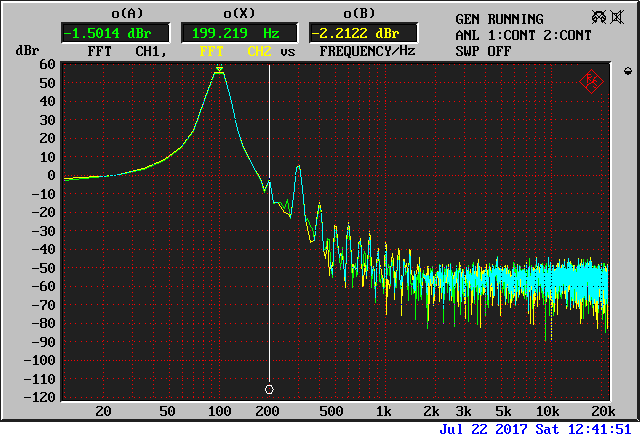Viewport: 640px width, 436px height.
Task: Click the 0 value on the y-axis
Action: pos(51,175)
